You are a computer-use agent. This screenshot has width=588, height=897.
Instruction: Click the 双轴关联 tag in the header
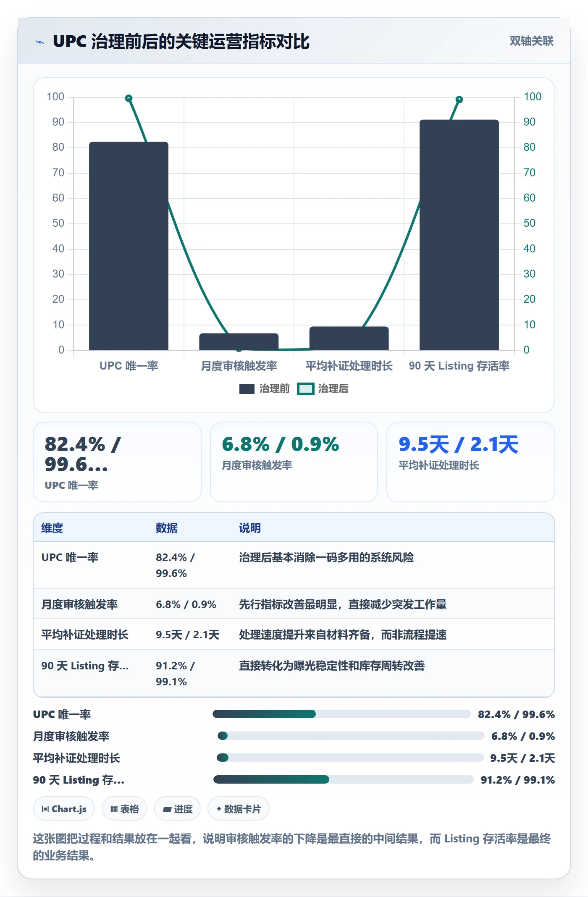tap(531, 41)
